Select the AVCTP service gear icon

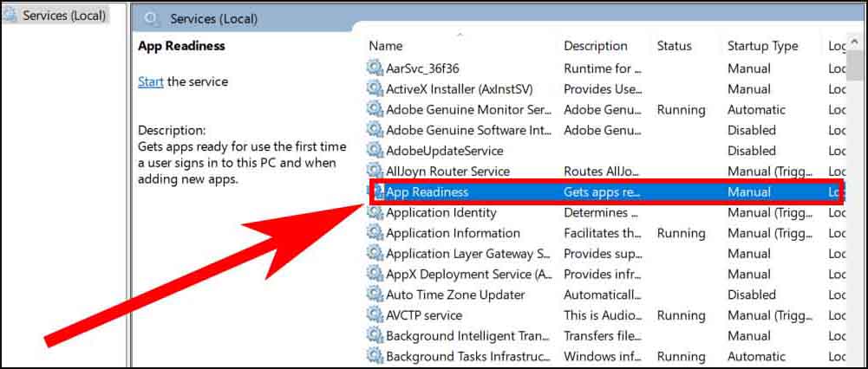point(375,314)
